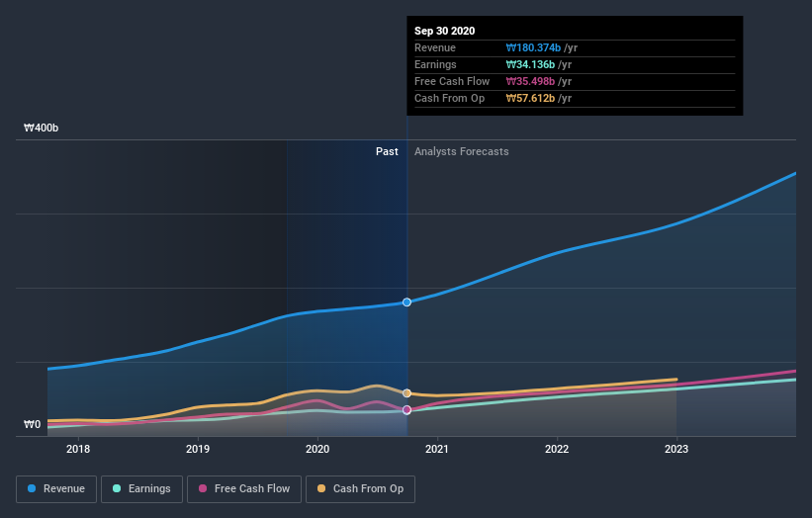Click the Analysts Forecasts label

pyautogui.click(x=462, y=151)
